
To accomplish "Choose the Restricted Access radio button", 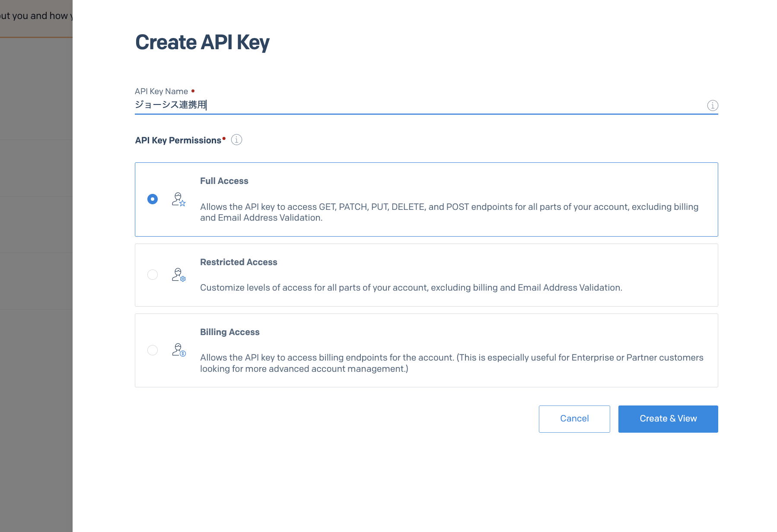I will tap(153, 275).
